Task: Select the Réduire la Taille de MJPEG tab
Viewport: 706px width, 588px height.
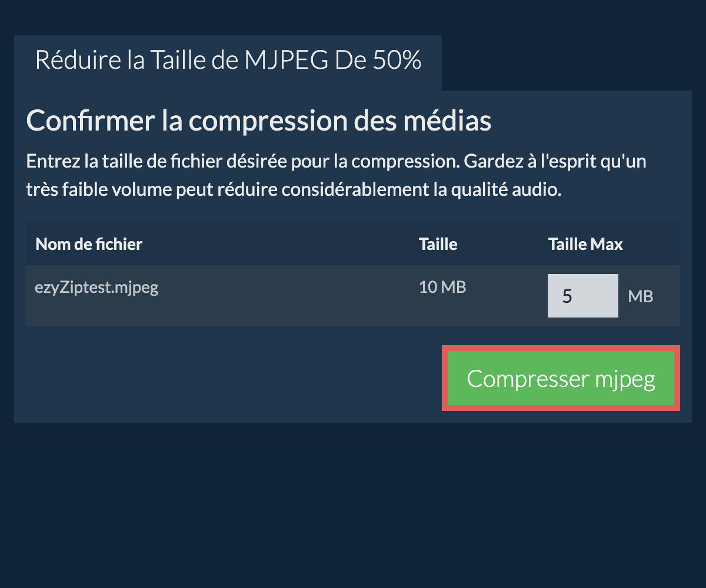Action: coord(228,61)
